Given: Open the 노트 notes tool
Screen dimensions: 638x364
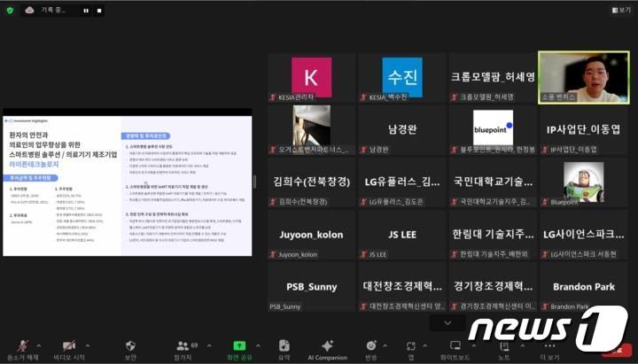Looking at the screenshot, I should (x=503, y=350).
